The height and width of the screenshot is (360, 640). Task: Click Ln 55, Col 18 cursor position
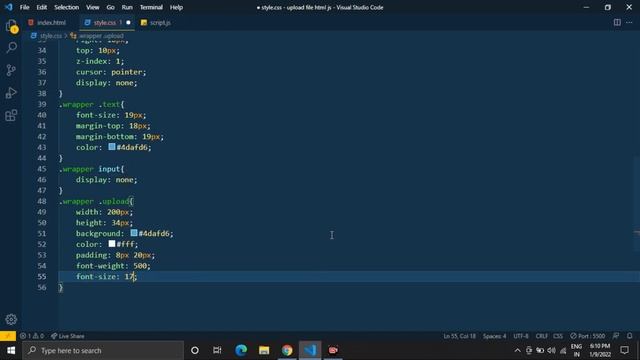point(460,336)
